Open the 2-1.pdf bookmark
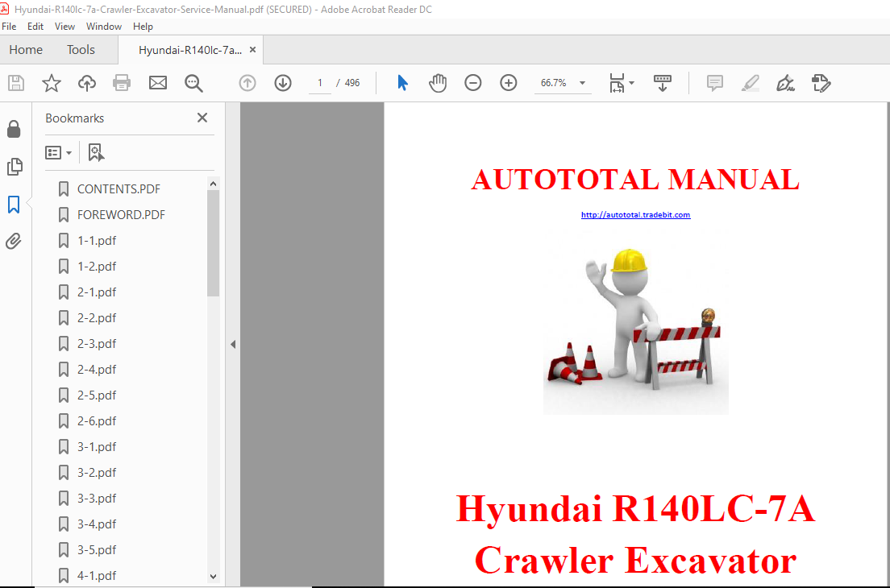This screenshot has width=890, height=588. coord(97,292)
